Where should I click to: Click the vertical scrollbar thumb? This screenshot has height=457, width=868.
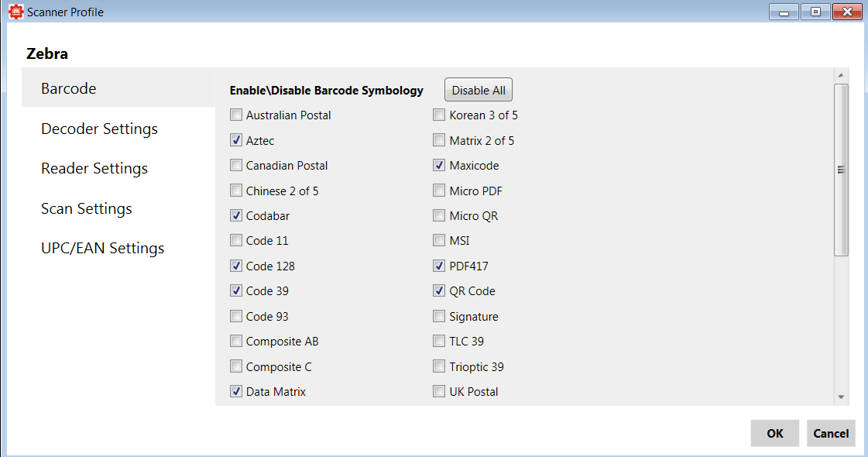(x=841, y=170)
